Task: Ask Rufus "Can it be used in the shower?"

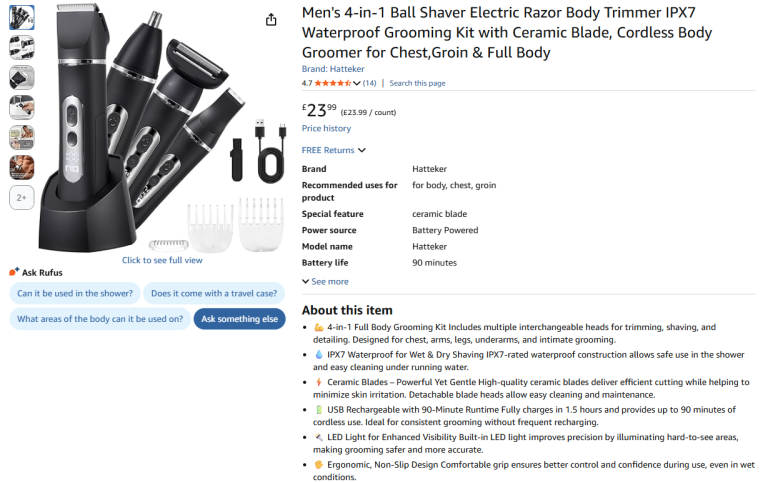Action: tap(75, 293)
